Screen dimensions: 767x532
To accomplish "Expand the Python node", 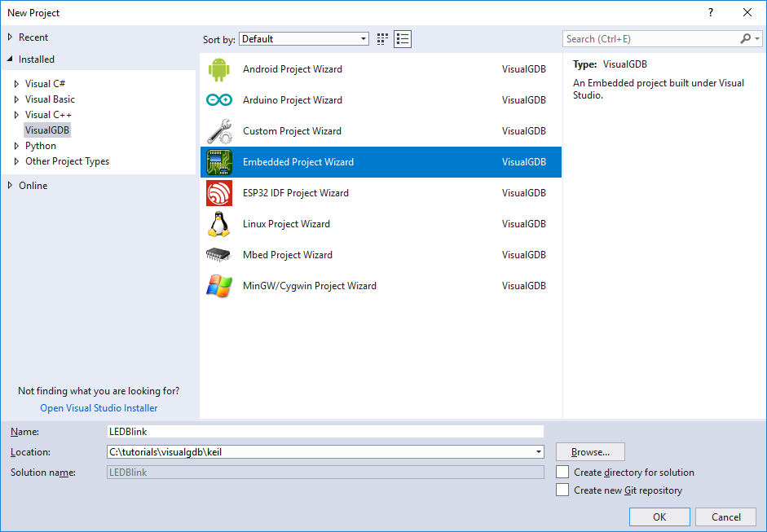I will point(16,146).
